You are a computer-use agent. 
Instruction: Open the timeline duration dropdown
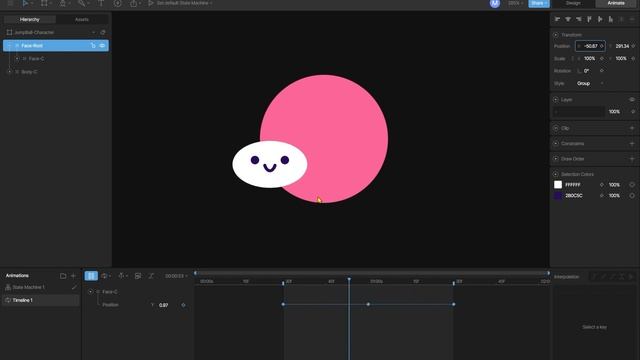pyautogui.click(x=176, y=276)
